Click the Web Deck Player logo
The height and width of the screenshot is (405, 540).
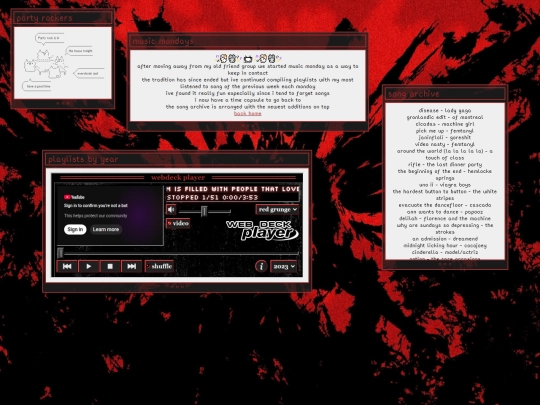(x=262, y=230)
